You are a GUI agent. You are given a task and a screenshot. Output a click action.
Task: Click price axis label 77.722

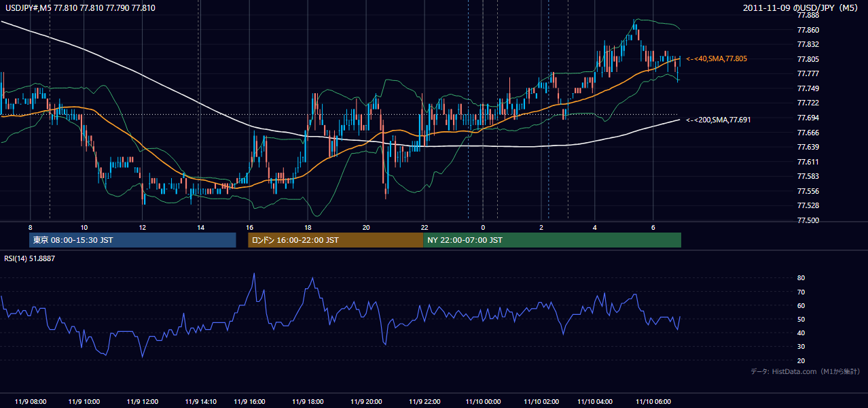tap(808, 103)
